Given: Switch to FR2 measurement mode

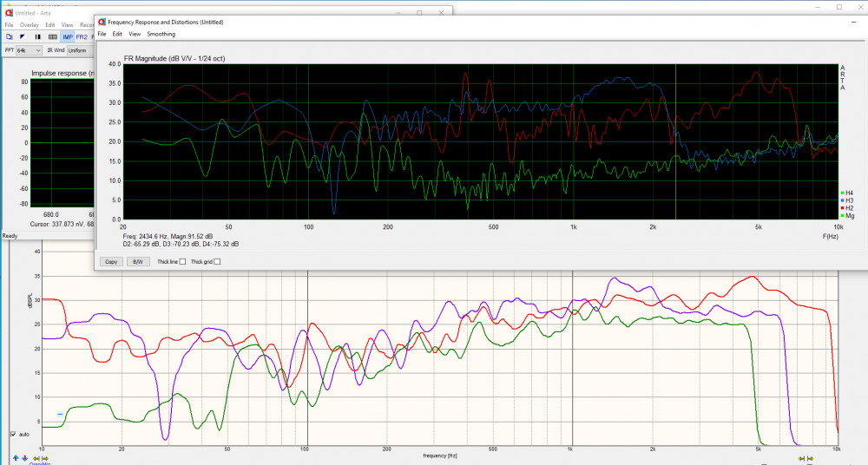Looking at the screenshot, I should click(82, 37).
